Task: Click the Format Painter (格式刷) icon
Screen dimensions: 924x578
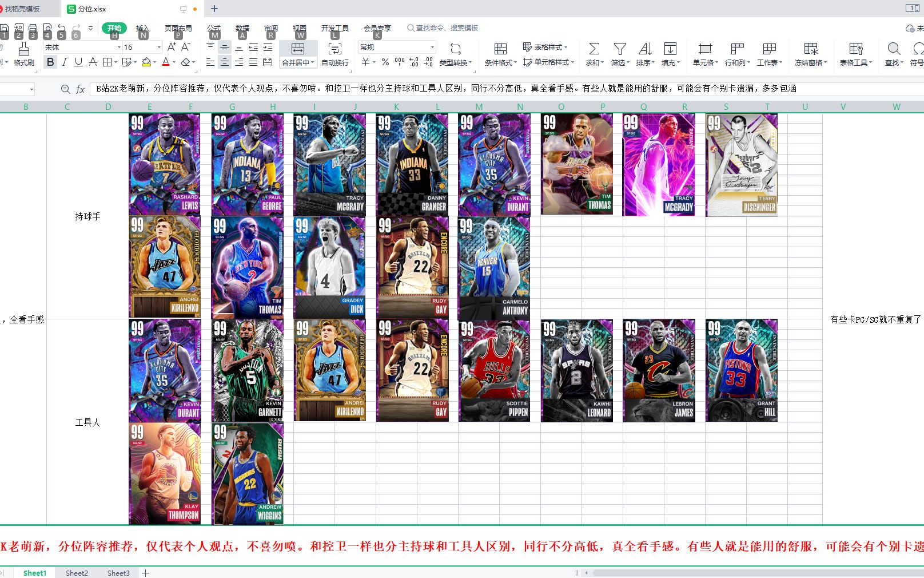Action: (x=23, y=50)
